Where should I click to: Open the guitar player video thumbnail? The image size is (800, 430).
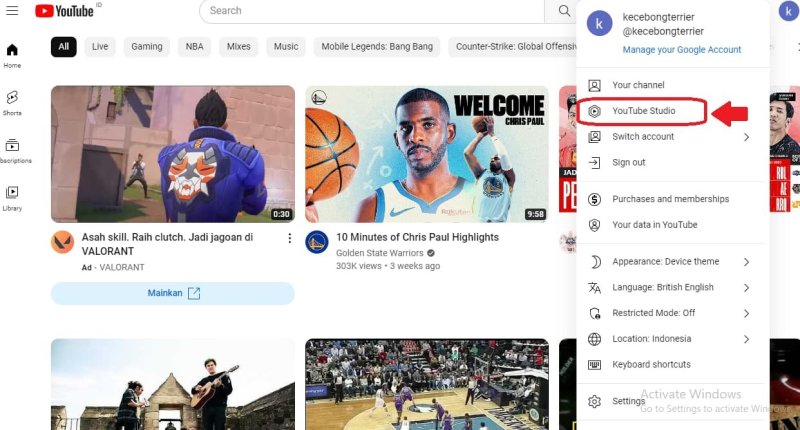pos(173,385)
